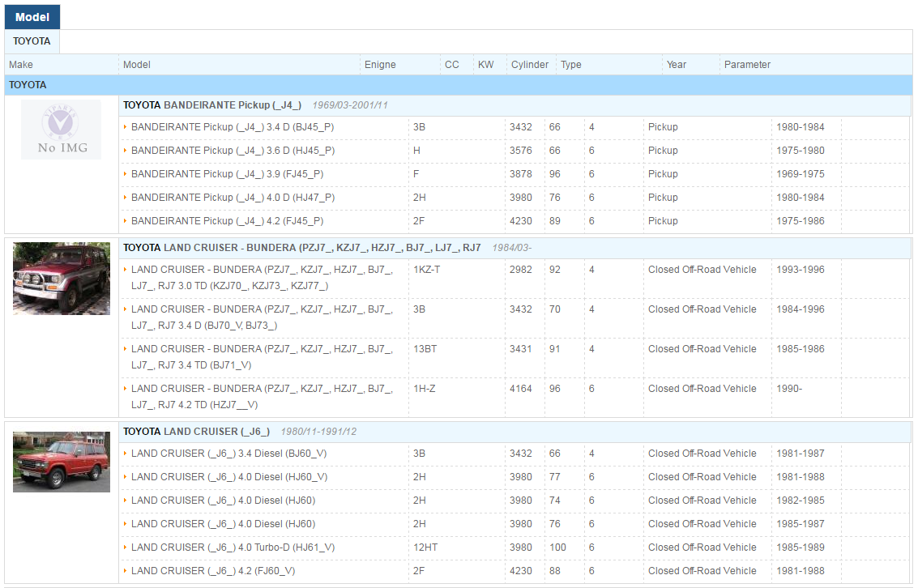Click the orange arrow beside HJ61_V row
The image size is (918, 588).
tap(125, 547)
